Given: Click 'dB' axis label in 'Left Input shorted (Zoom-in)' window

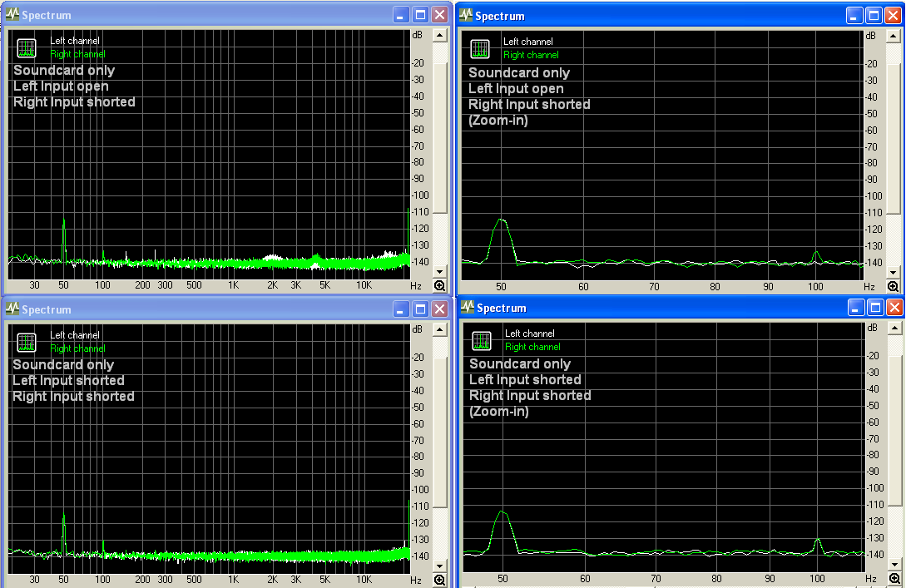Looking at the screenshot, I should click(x=873, y=328).
